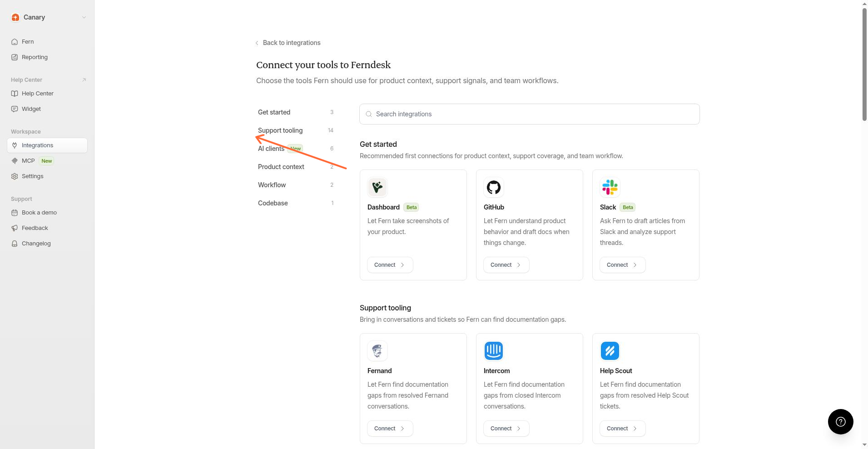Connect the GitHub integration

click(506, 265)
